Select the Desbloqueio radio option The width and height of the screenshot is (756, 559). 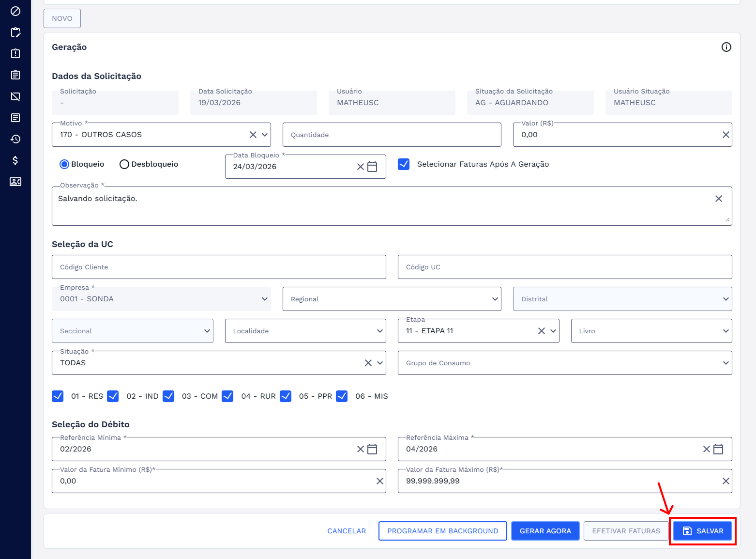pyautogui.click(x=124, y=164)
